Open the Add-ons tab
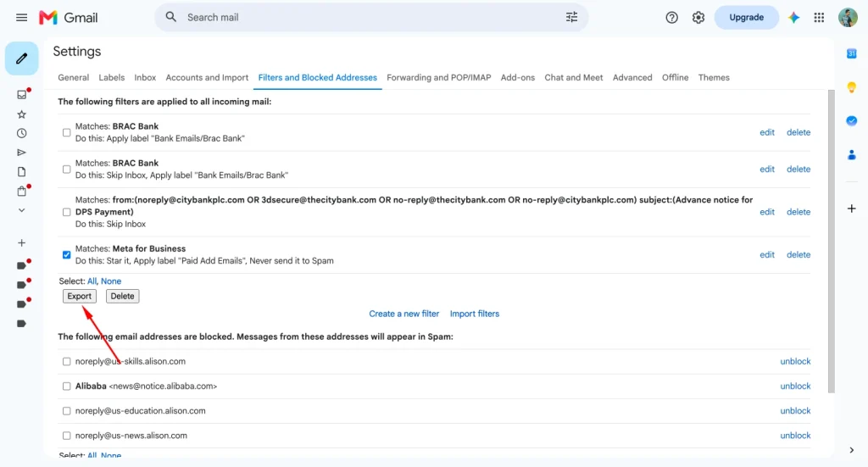 click(x=518, y=77)
